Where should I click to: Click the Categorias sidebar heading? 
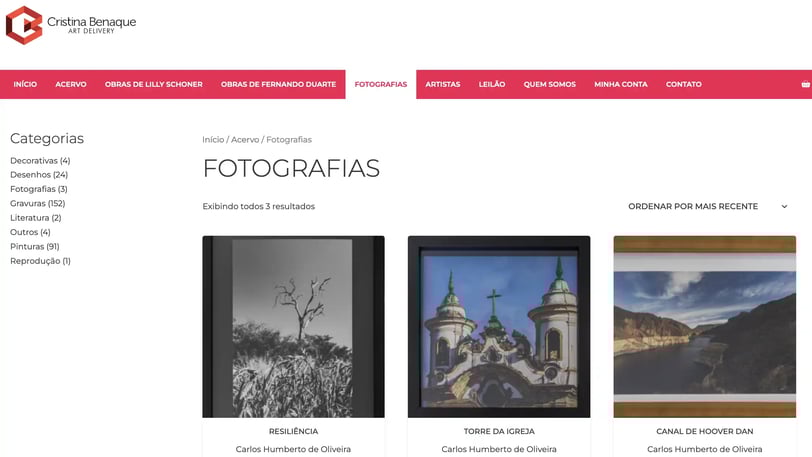click(x=47, y=138)
